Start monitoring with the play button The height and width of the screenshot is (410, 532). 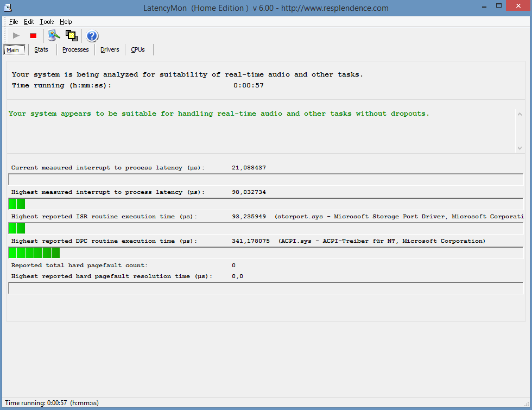point(16,36)
